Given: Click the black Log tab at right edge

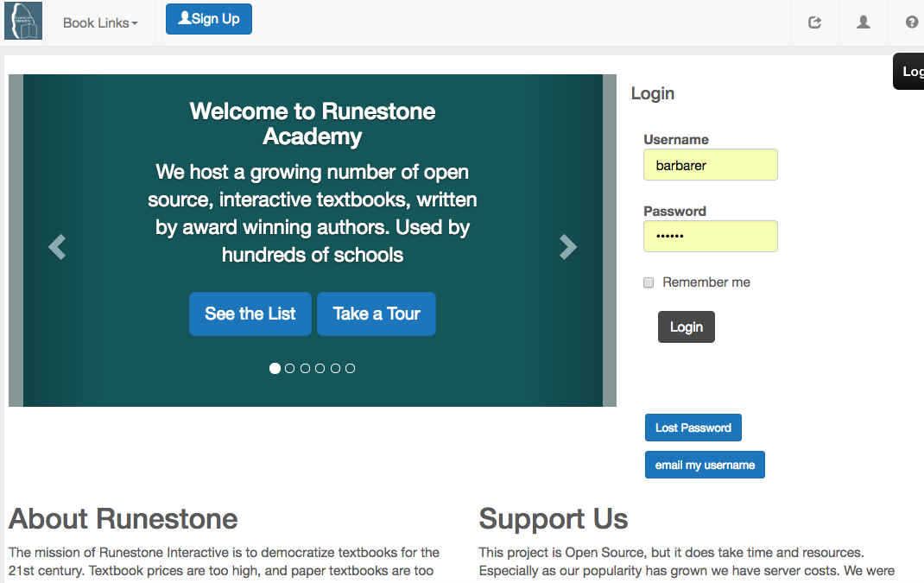Looking at the screenshot, I should 909,72.
